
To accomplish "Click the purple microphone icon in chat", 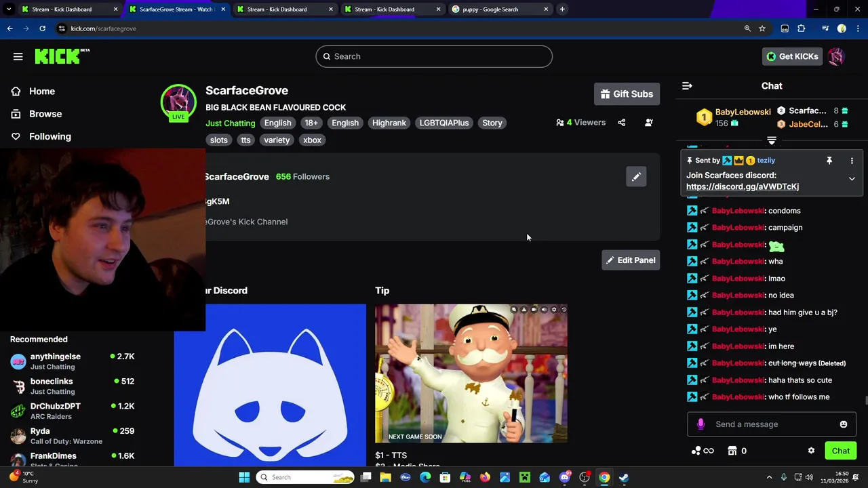I will 701,424.
